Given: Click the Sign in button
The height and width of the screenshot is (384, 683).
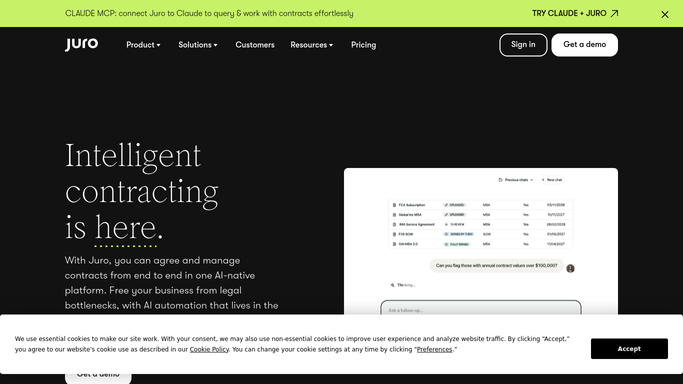Looking at the screenshot, I should click(523, 45).
